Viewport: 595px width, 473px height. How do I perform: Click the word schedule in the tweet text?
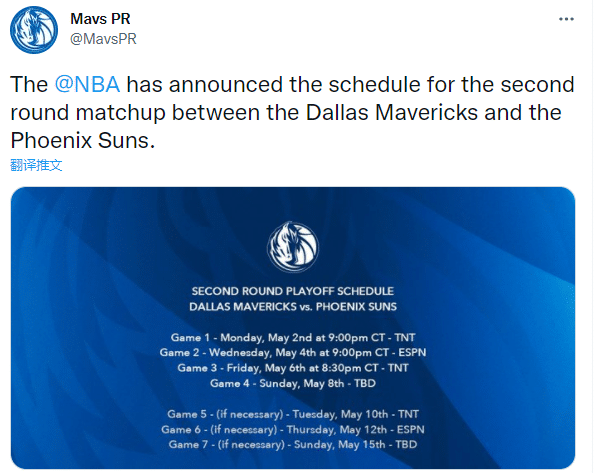pyautogui.click(x=375, y=84)
